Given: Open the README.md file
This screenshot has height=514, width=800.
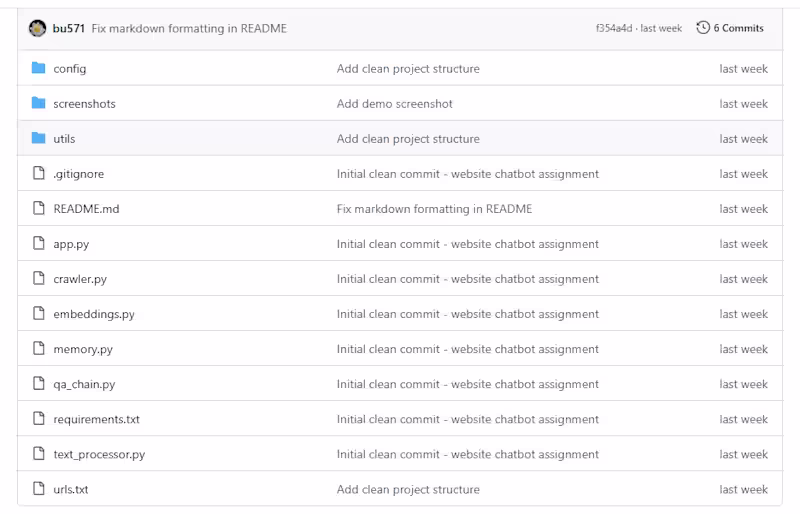Looking at the screenshot, I should (86, 209).
